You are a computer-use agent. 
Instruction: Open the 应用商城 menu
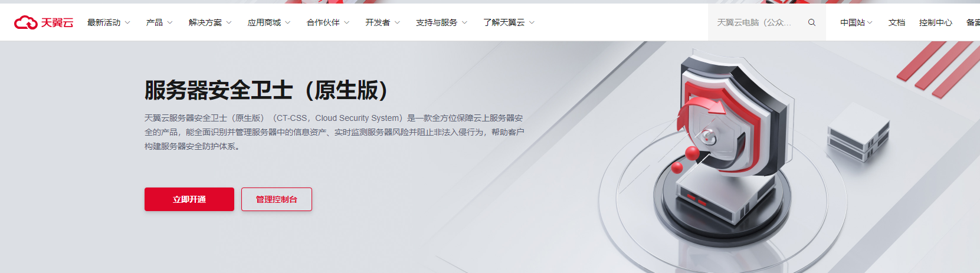pyautogui.click(x=269, y=22)
